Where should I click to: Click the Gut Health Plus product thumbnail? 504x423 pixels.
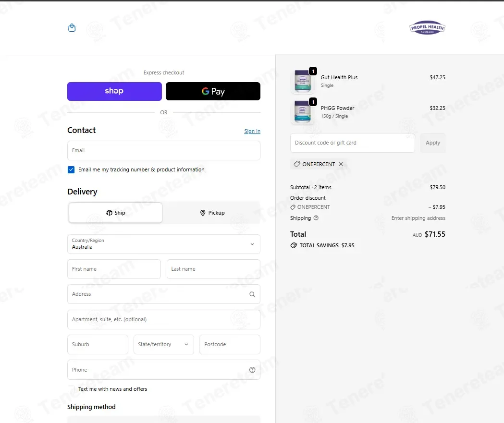[303, 81]
